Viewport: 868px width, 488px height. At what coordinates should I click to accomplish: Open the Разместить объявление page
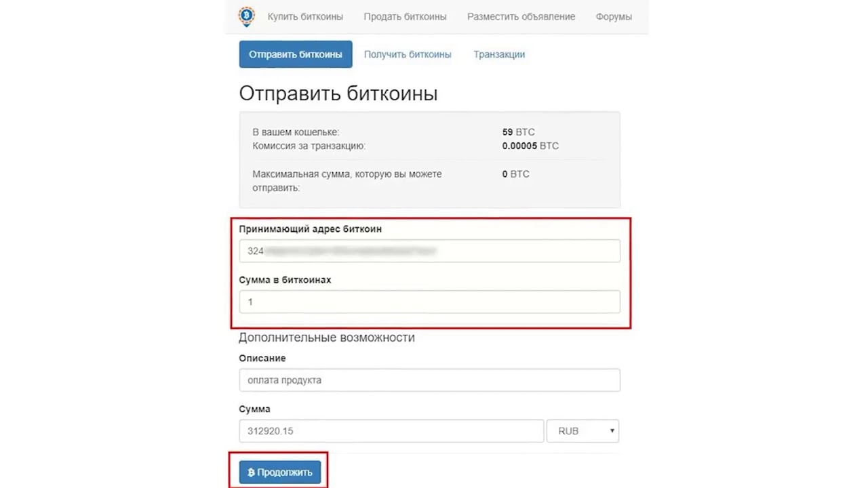click(x=521, y=16)
